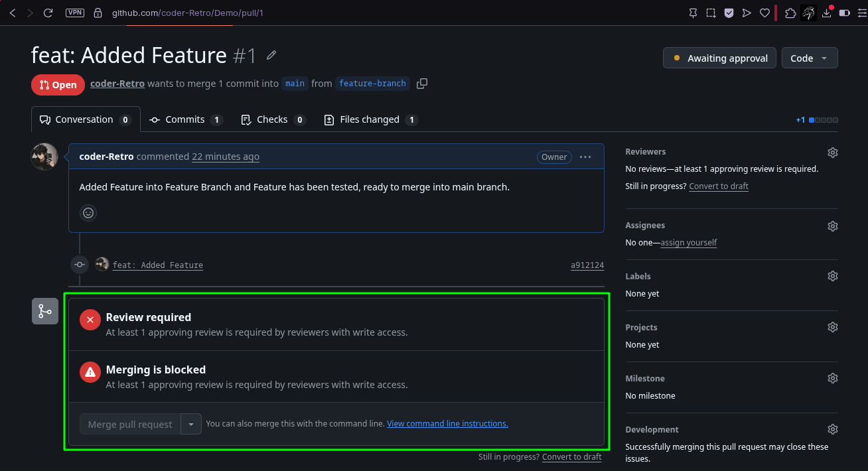Open View command line instructions link

pos(447,423)
